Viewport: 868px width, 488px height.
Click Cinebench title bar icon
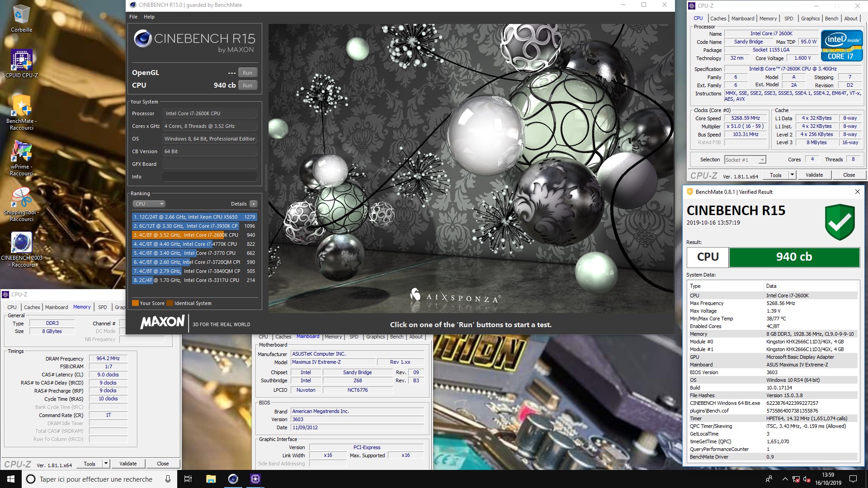coord(132,5)
